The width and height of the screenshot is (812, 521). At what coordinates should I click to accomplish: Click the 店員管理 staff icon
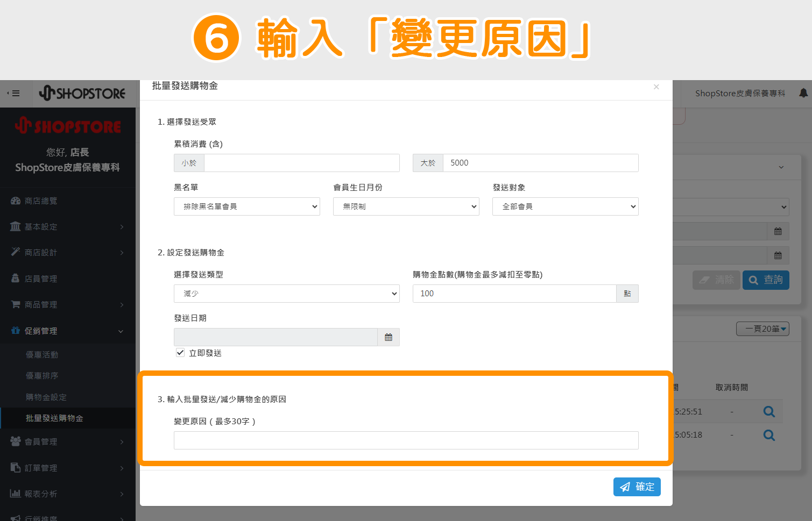click(16, 278)
